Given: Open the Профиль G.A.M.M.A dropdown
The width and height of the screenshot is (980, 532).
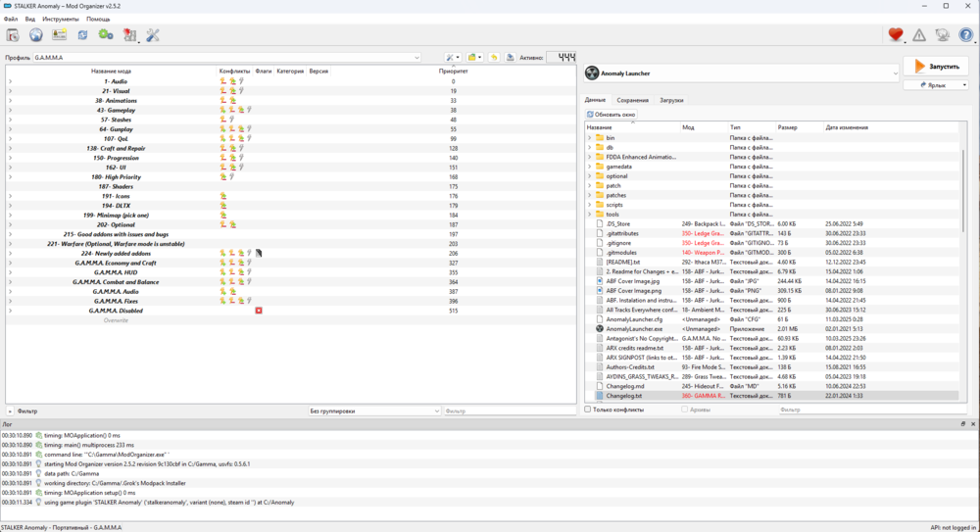Looking at the screenshot, I should coord(227,58).
